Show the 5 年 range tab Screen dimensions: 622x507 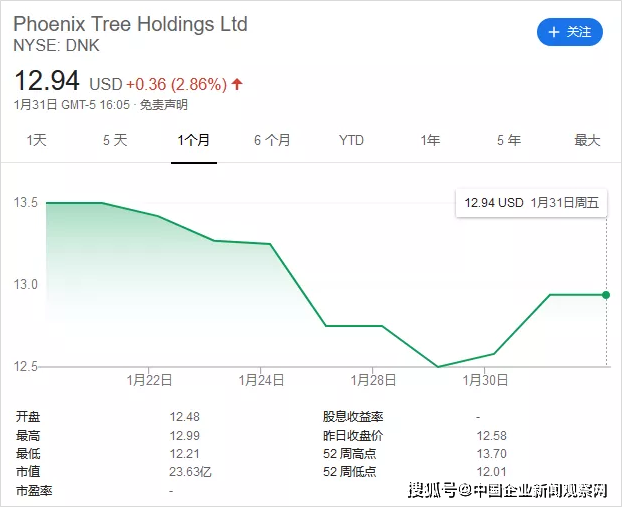(x=508, y=140)
